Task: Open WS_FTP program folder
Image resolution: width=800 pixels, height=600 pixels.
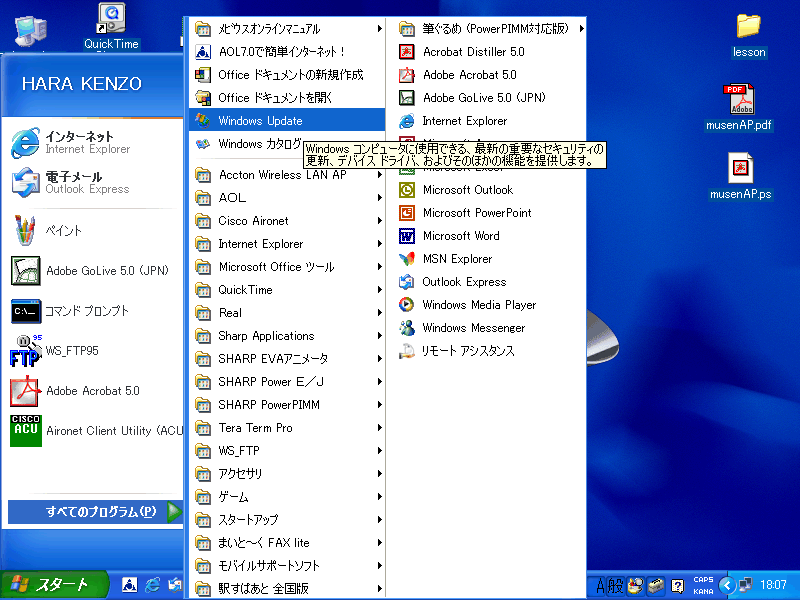Action: 287,451
